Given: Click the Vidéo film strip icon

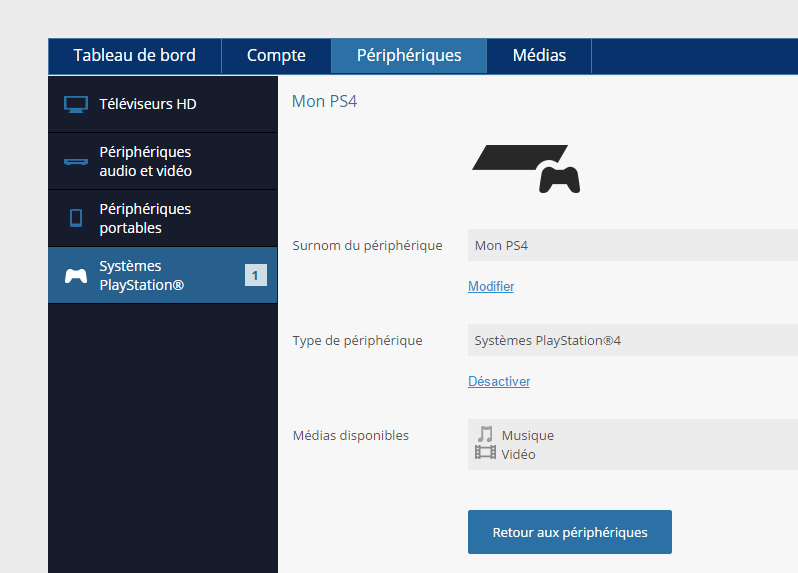Looking at the screenshot, I should pyautogui.click(x=485, y=452).
